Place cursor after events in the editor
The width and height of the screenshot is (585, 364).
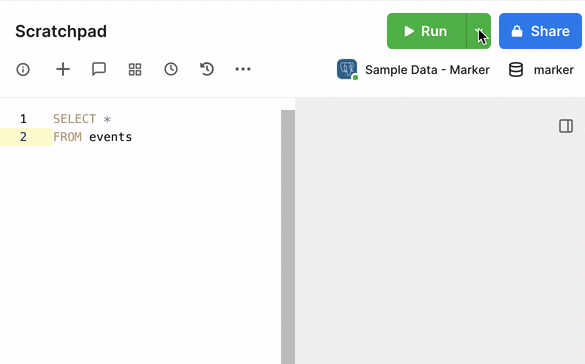click(132, 137)
